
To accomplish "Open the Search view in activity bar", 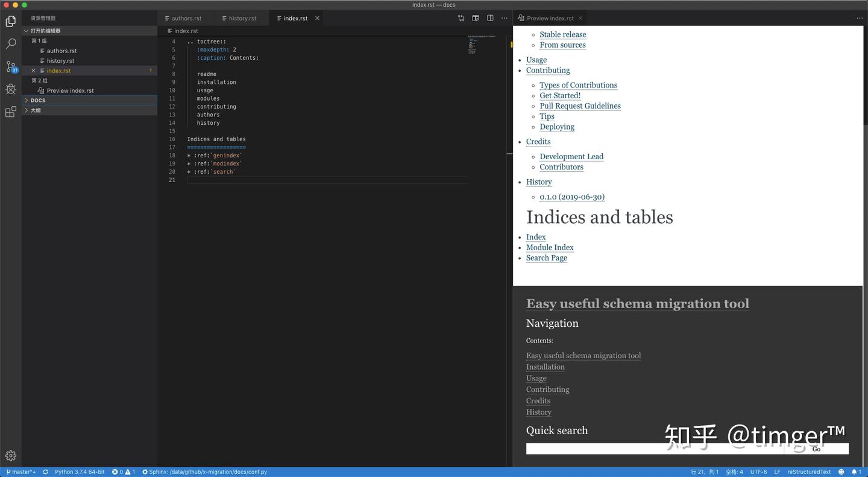I will [11, 43].
